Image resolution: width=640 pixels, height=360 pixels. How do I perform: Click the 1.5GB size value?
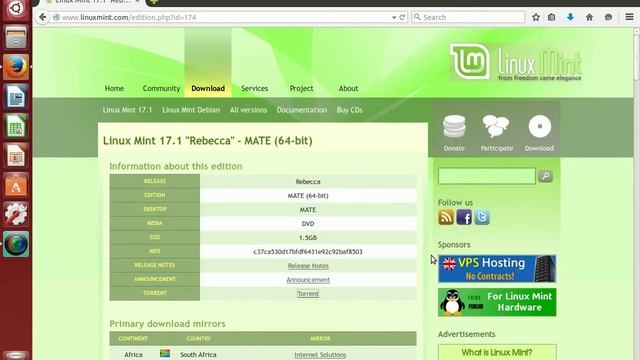308,238
